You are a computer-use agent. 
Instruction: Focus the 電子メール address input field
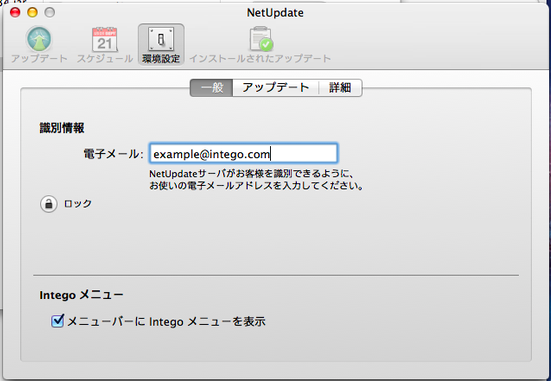(x=244, y=153)
